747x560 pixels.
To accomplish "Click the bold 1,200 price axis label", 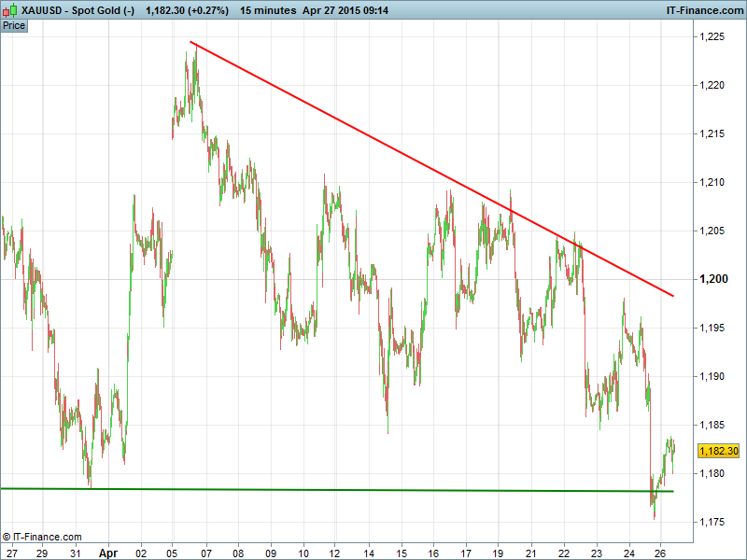I will click(x=715, y=279).
